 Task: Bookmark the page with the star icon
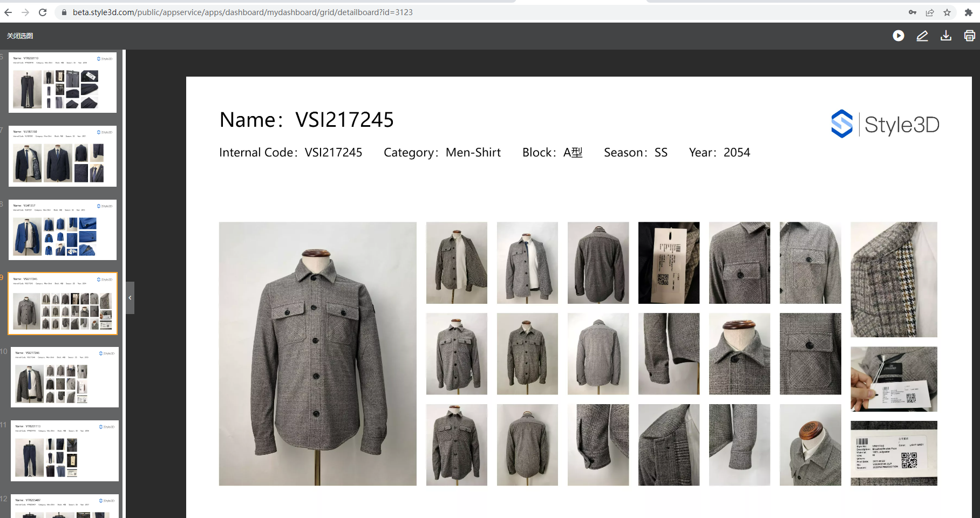point(947,12)
